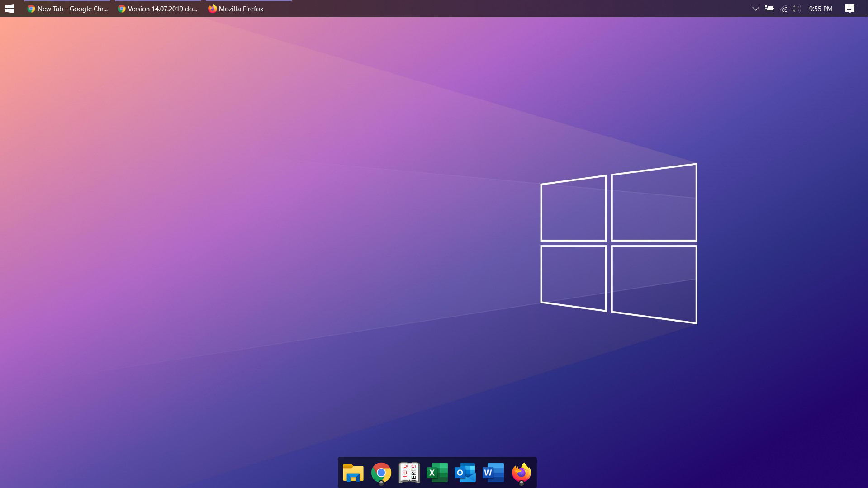Open File Explorer from the dock
Viewport: 868px width, 488px height.
pyautogui.click(x=353, y=472)
